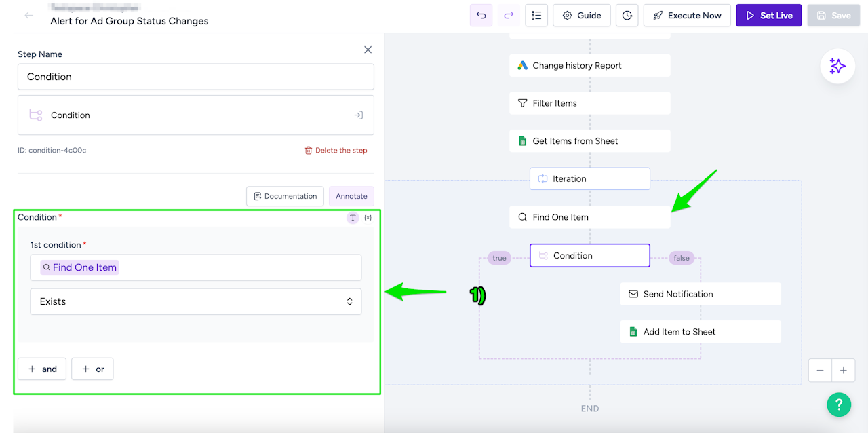Toggle text mode for Condition field
The image size is (868, 433).
353,218
